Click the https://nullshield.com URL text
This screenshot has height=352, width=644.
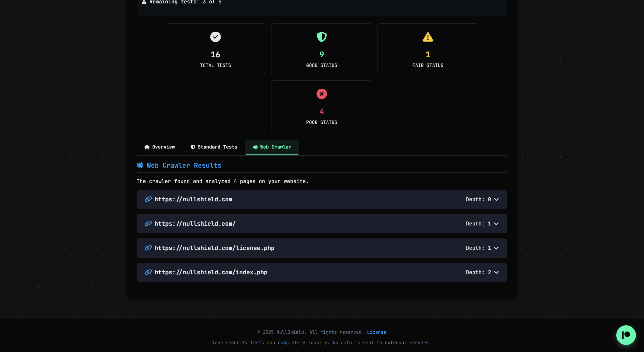click(x=193, y=199)
